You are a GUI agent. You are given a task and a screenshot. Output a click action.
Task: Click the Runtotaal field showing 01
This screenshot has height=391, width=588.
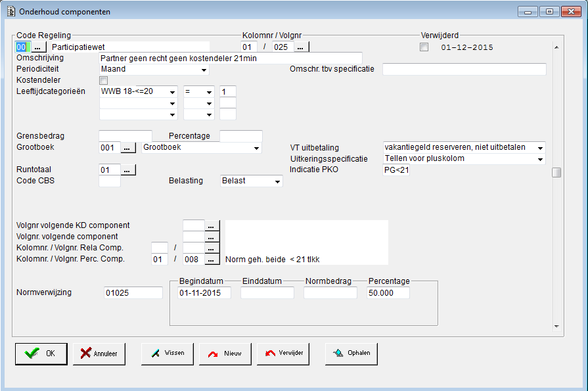pyautogui.click(x=110, y=170)
